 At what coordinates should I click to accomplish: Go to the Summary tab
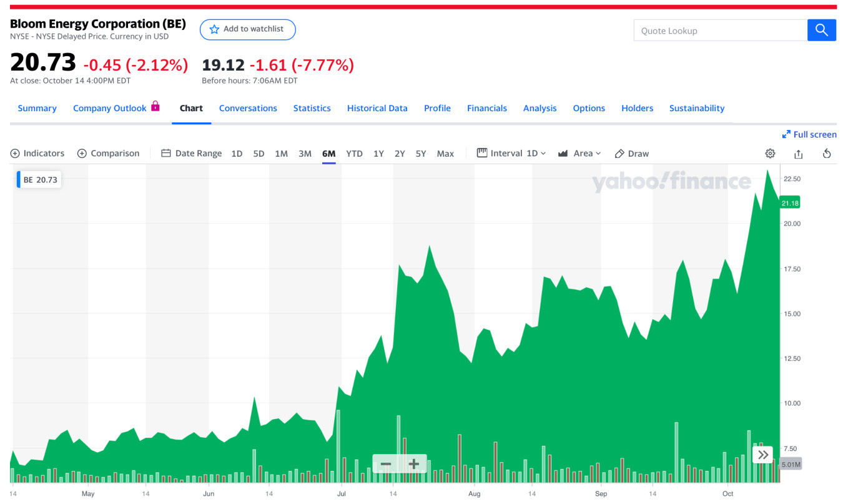37,108
